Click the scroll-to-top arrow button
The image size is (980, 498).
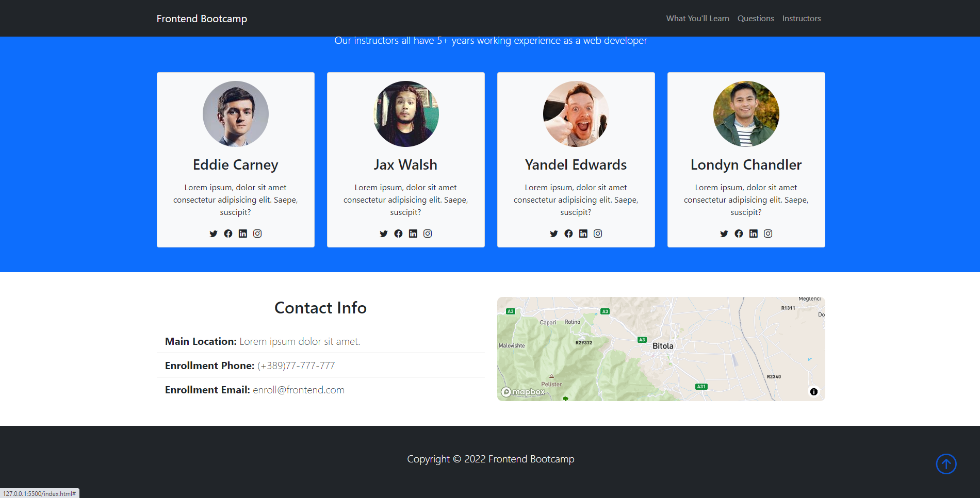946,464
